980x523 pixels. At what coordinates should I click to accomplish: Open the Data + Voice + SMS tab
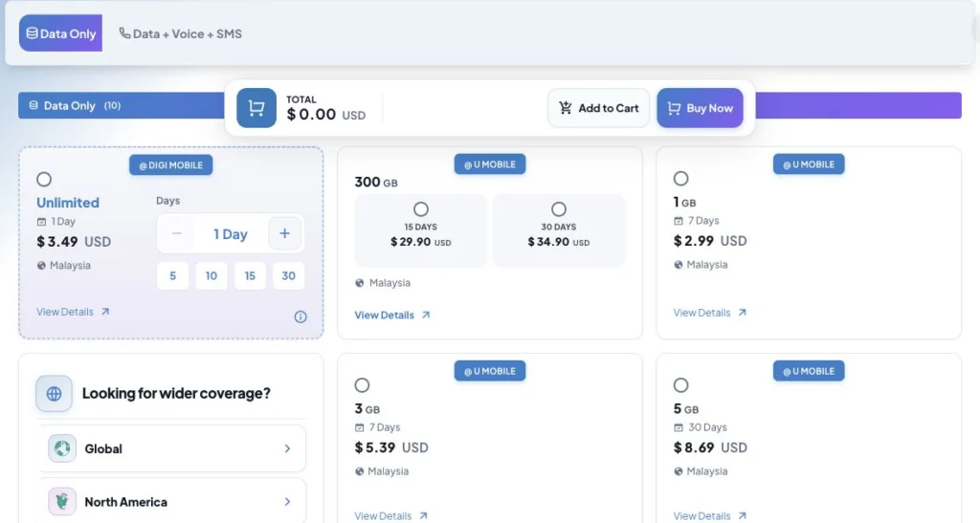pos(181,33)
